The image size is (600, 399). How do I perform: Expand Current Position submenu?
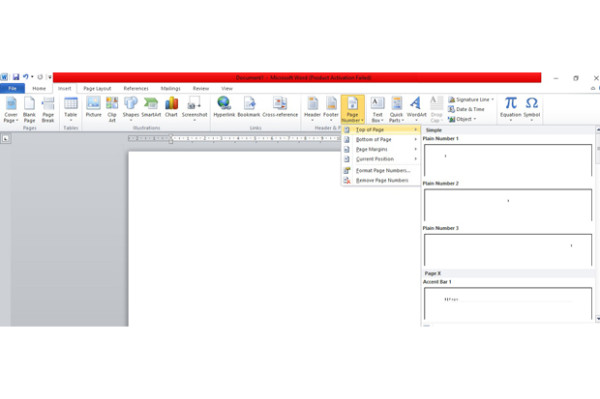point(381,159)
